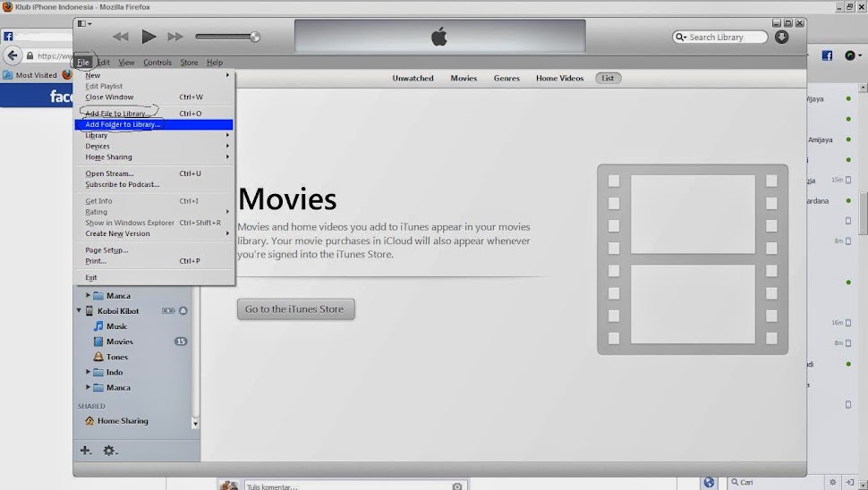Choose Print from File menu
The image size is (868, 490).
(x=154, y=261)
